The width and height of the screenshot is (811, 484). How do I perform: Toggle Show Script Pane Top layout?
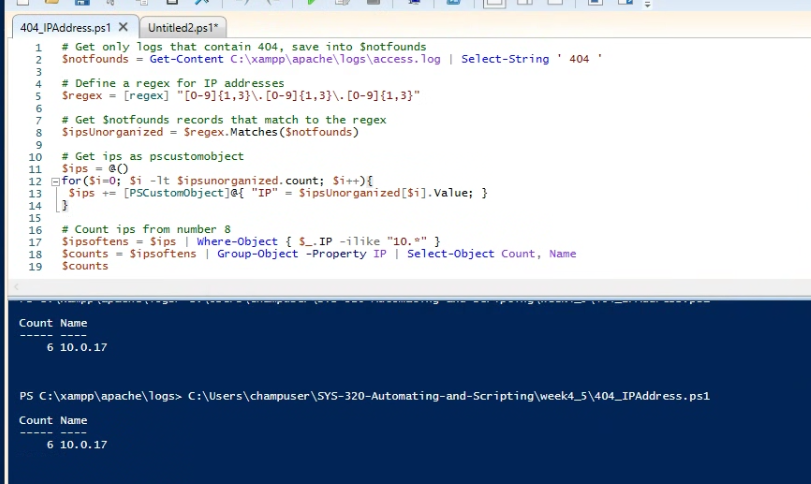coord(494,3)
